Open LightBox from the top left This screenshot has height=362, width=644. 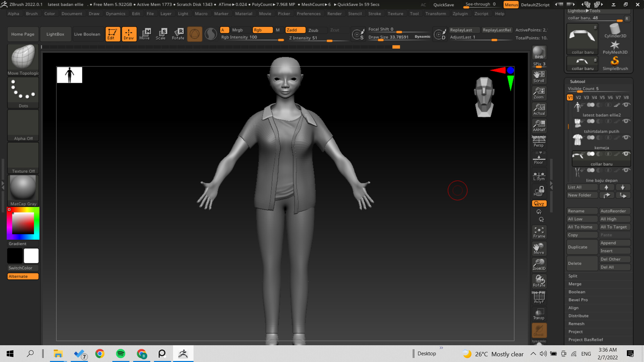pos(55,34)
